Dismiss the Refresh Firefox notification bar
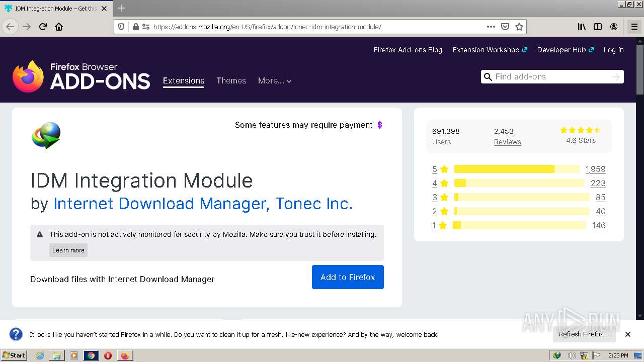The width and height of the screenshot is (644, 362). tap(628, 334)
